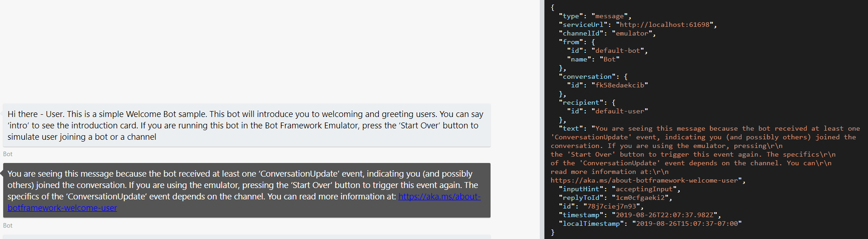This screenshot has height=239, width=868.
Task: Click the "recipient": { line in JSON
Action: pos(587,102)
